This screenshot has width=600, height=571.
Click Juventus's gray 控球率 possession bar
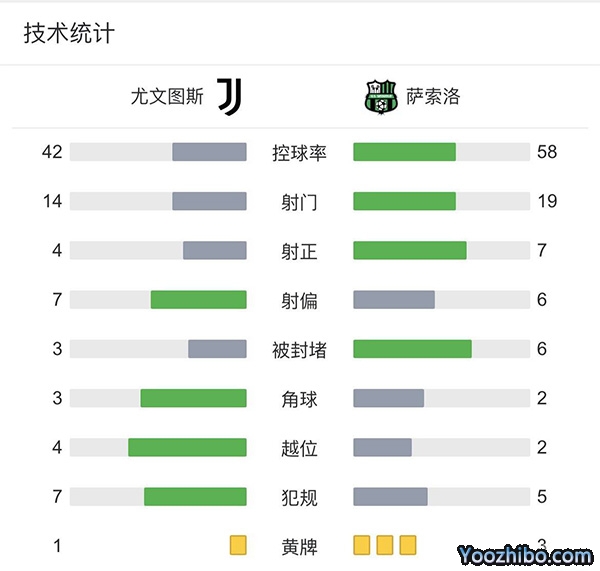tap(209, 152)
